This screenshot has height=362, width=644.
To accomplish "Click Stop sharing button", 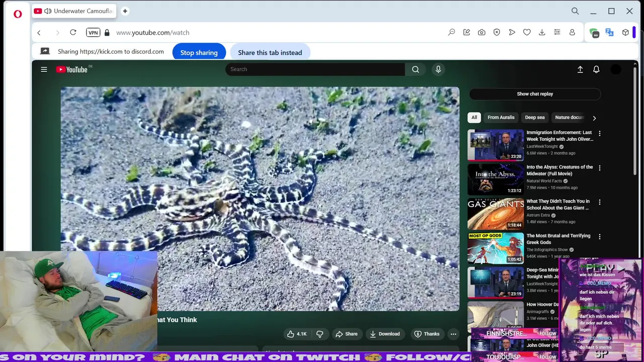I will pos(199,52).
